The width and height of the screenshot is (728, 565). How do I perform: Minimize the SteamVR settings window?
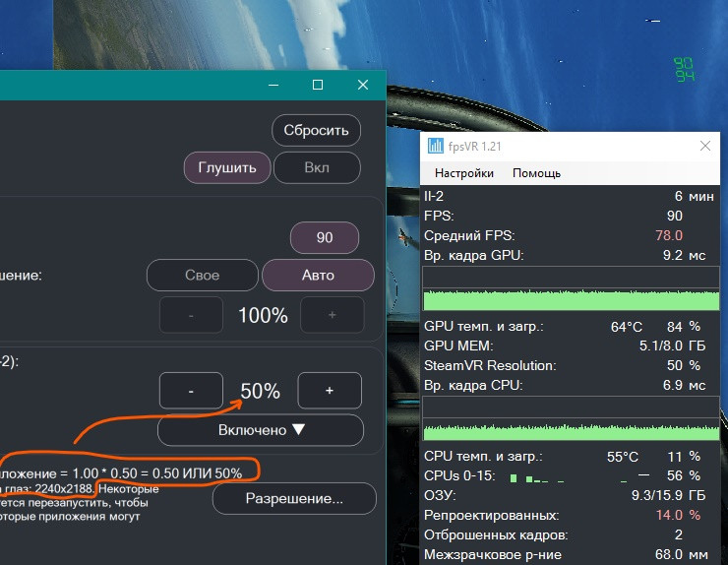[273, 85]
